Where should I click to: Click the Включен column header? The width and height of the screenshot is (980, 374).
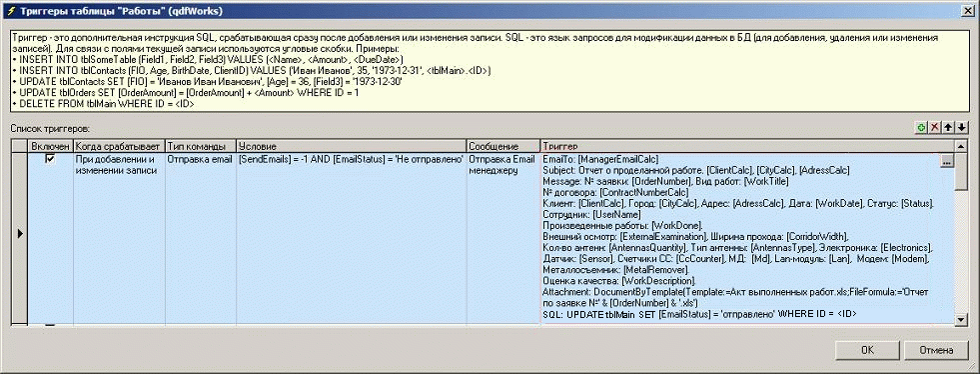click(51, 146)
